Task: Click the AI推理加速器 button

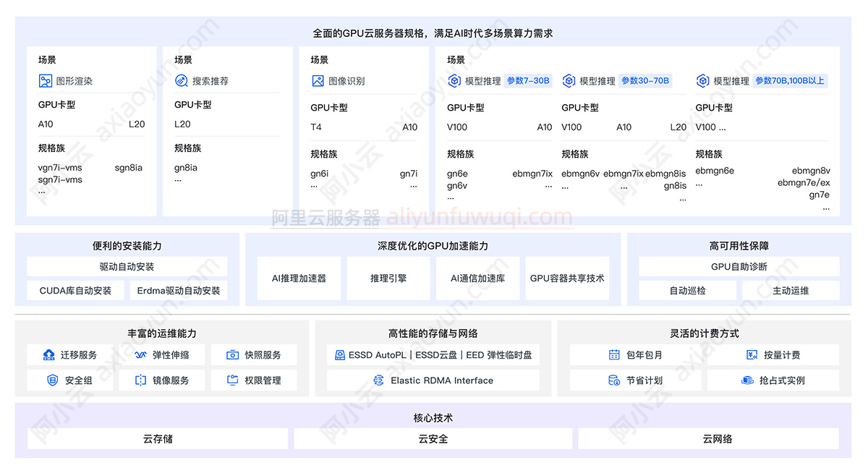Action: pos(299,278)
